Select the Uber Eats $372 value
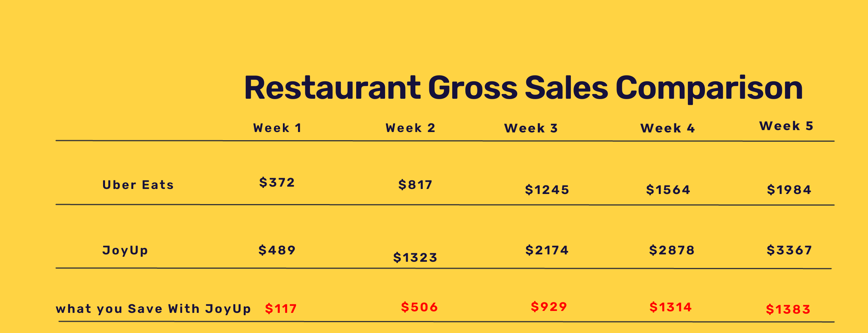The image size is (868, 333). pos(277,182)
